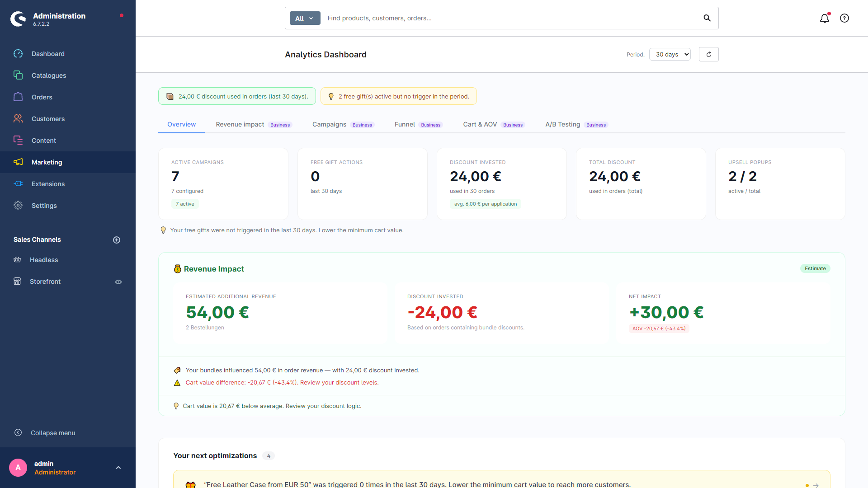Click the Shopware logo icon
This screenshot has width=868, height=488.
pyautogui.click(x=18, y=19)
